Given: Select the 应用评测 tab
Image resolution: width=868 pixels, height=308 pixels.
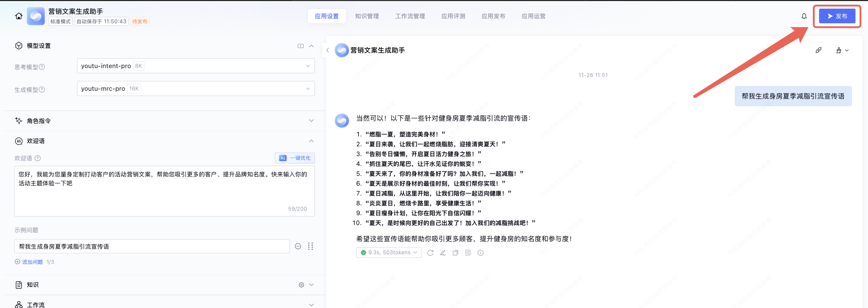Looking at the screenshot, I should point(453,16).
